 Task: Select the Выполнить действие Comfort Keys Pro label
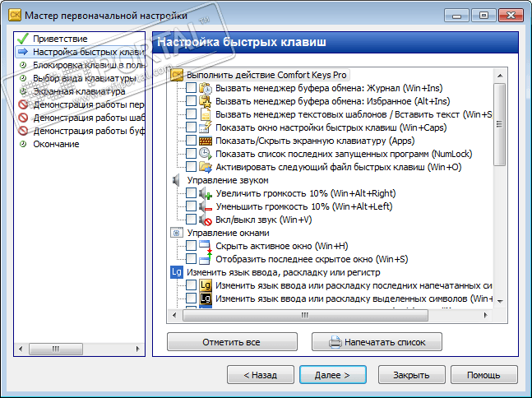[x=266, y=75]
